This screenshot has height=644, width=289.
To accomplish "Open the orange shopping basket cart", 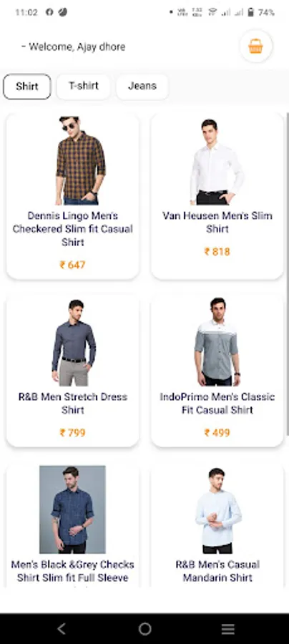I will tap(255, 47).
